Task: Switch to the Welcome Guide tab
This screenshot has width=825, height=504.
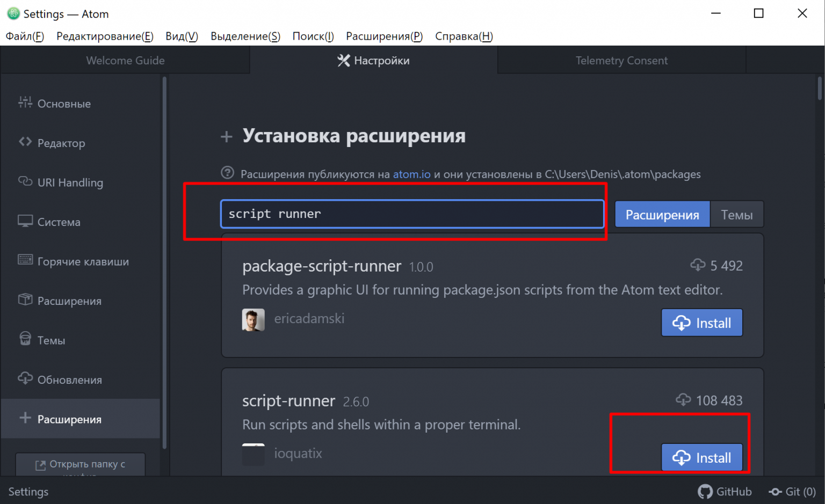Action: click(125, 60)
